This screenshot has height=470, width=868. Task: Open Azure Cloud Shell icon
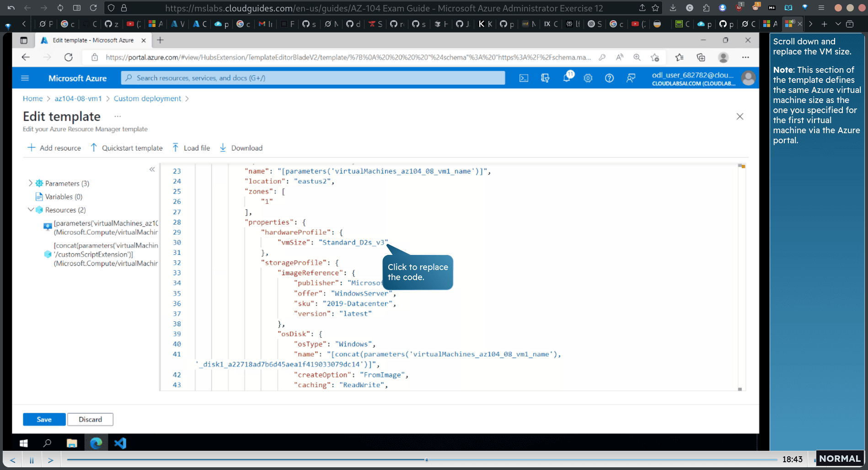pyautogui.click(x=524, y=78)
